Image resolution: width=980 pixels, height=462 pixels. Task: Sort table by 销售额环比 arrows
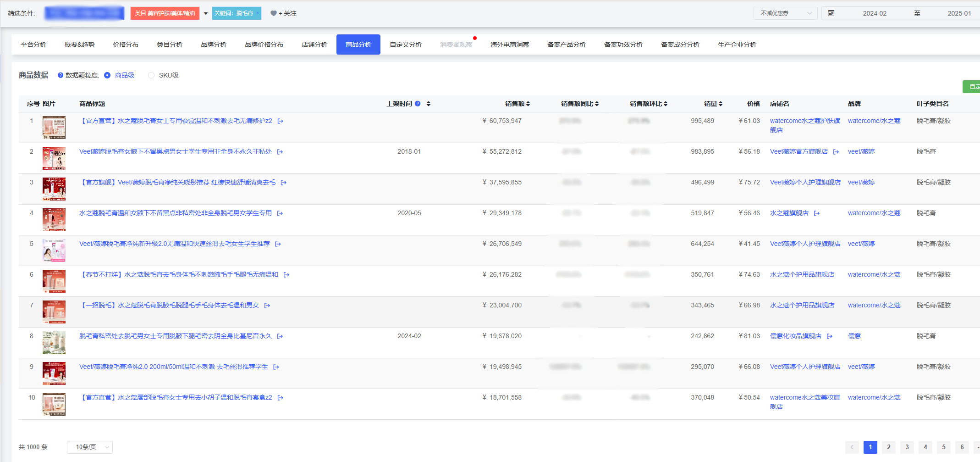[666, 104]
